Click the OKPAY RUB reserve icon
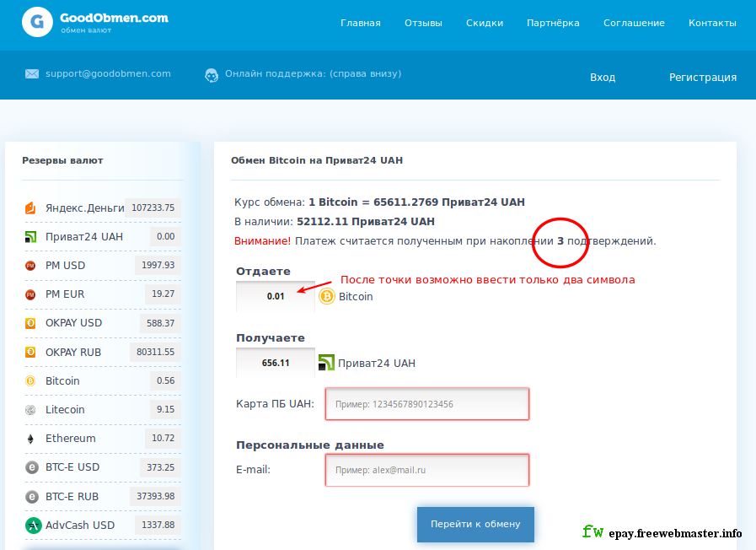 click(x=30, y=353)
